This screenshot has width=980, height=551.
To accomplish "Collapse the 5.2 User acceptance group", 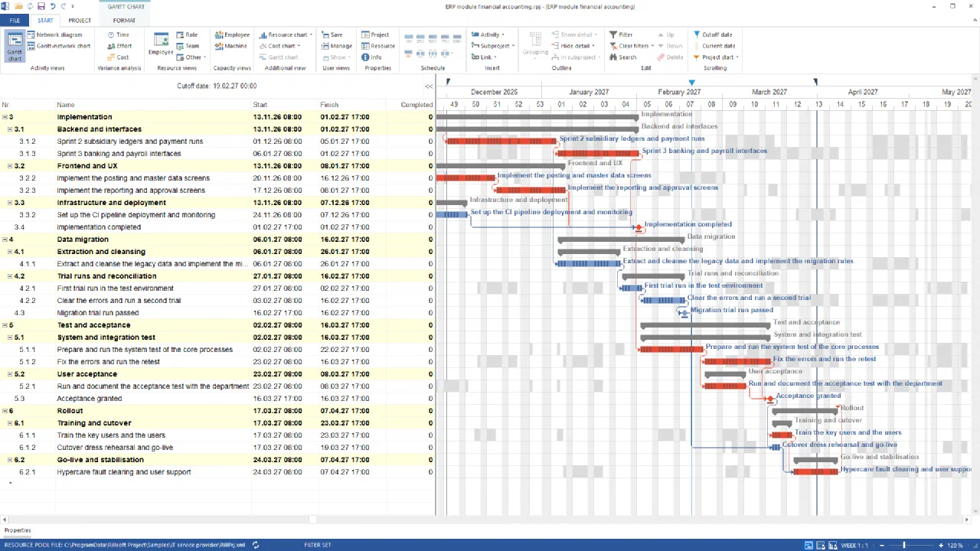I will tap(11, 374).
